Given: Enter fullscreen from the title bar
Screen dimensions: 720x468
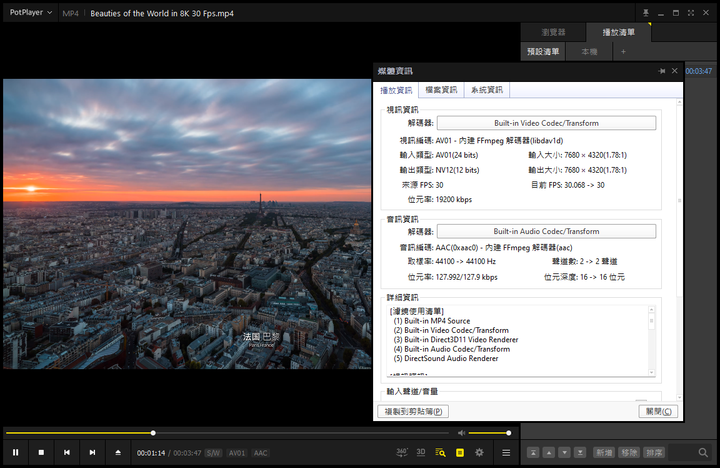Looking at the screenshot, I should point(691,13).
